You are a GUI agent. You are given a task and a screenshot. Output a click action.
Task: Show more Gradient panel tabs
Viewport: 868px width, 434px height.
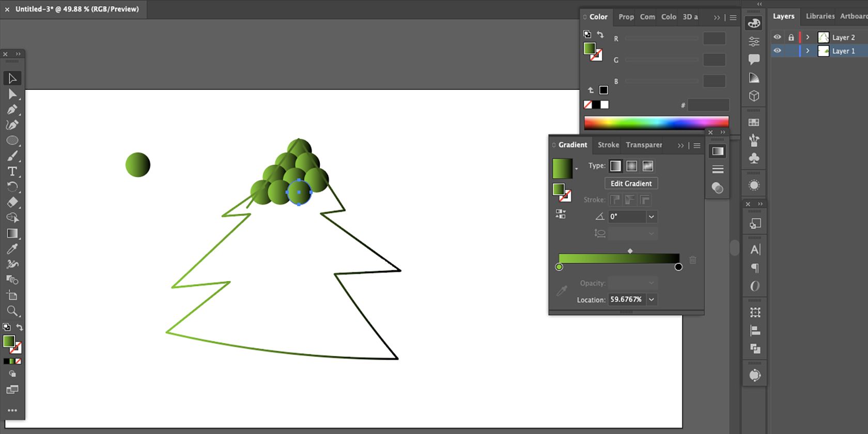(x=680, y=146)
